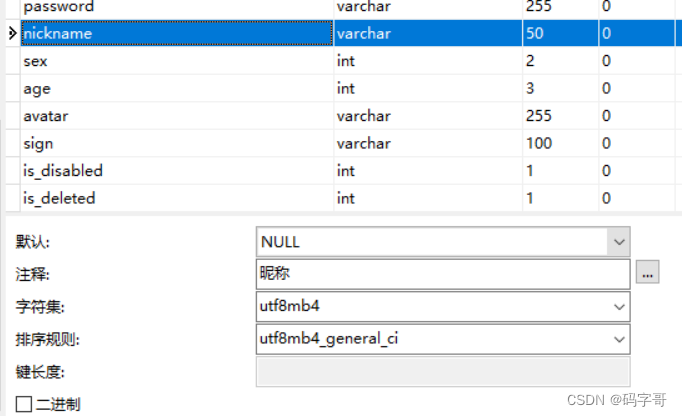Expand the 字符集 utf8mb4 dropdown

click(x=619, y=307)
